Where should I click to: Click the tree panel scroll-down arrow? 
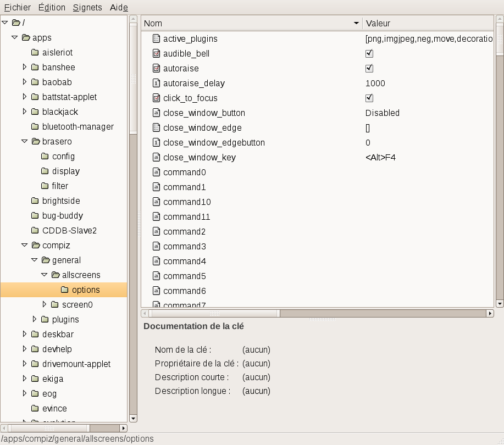pos(133,418)
